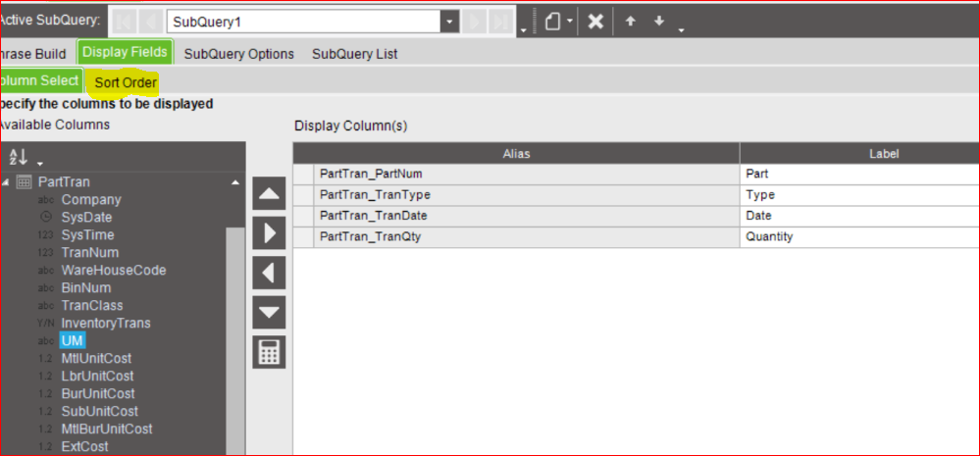The width and height of the screenshot is (980, 456).
Task: Select the LbrUnitCost column
Action: point(97,376)
